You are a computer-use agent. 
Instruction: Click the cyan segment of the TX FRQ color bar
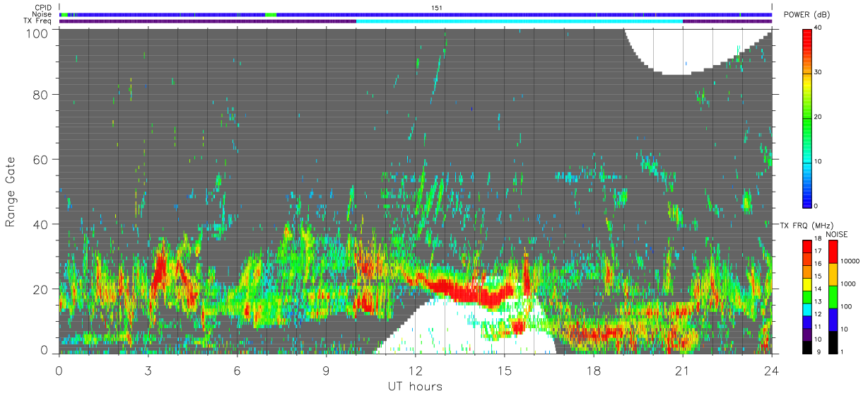808,310
